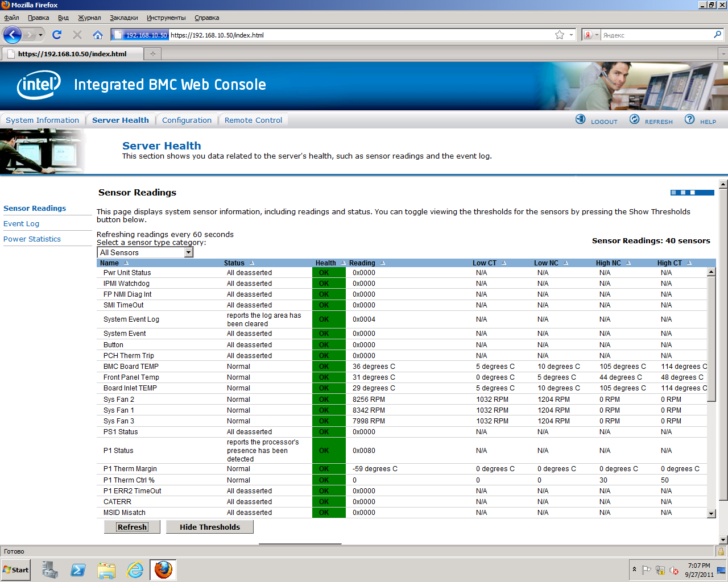Switch to the Configuration tab

pyautogui.click(x=187, y=120)
